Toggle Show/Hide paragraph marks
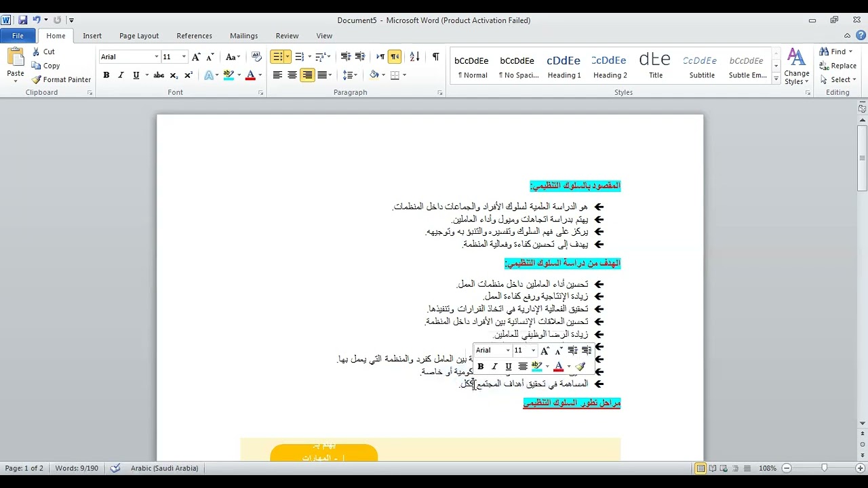This screenshot has width=868, height=488. tap(435, 57)
